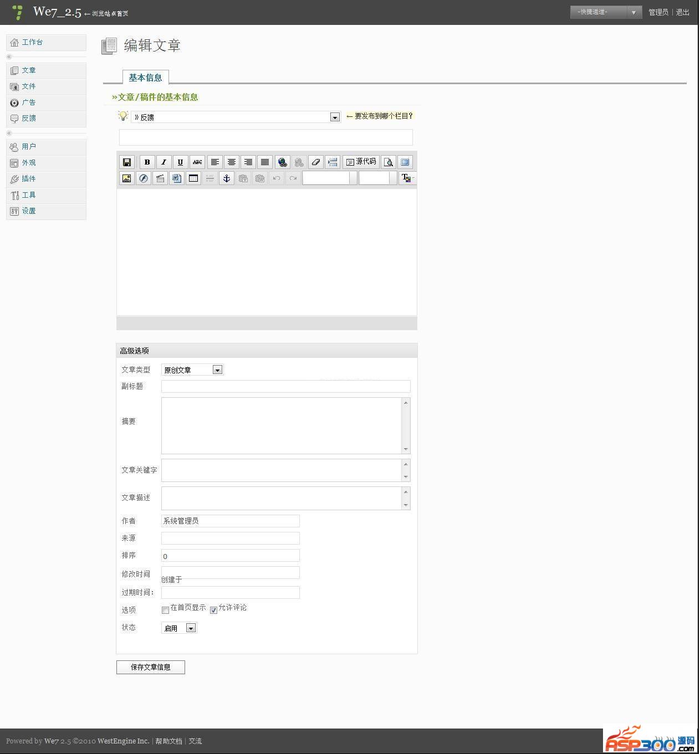The image size is (700, 754).
Task: Open 帮助文档 link in footer
Action: pos(168,741)
